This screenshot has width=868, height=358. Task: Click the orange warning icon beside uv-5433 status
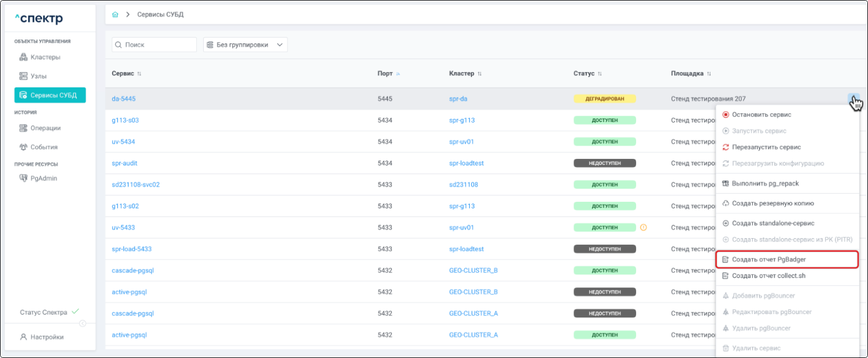tap(643, 228)
